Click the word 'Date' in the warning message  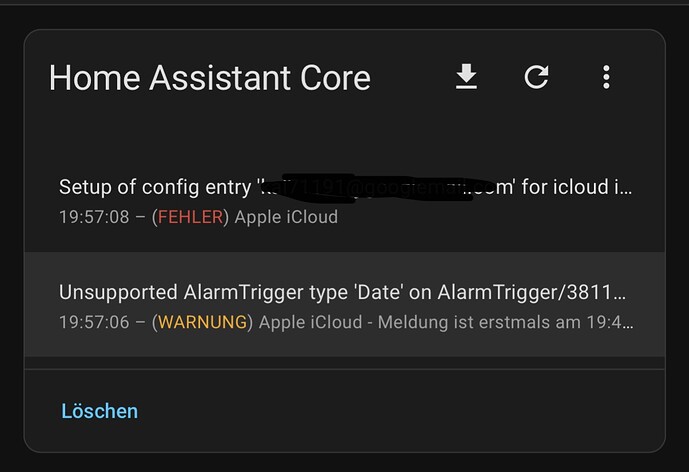coord(377,293)
